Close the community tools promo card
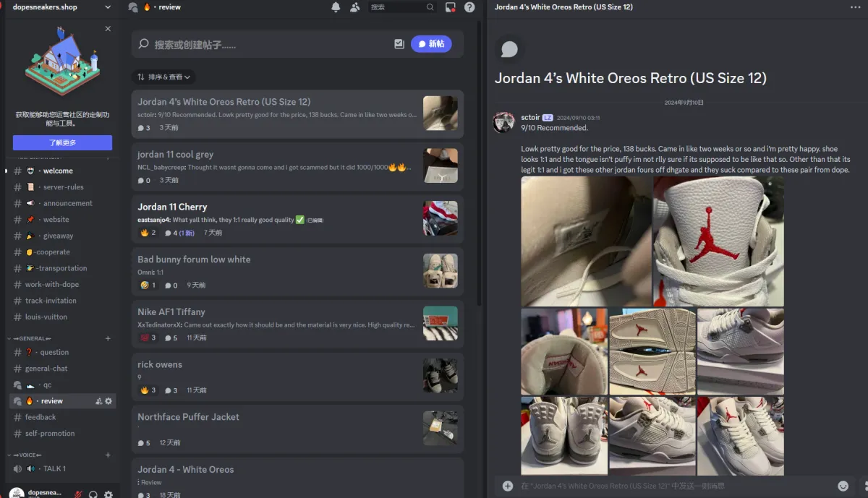 coord(108,29)
